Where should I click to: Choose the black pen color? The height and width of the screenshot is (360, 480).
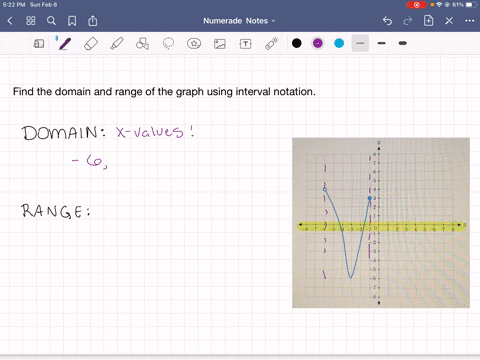coord(297,43)
